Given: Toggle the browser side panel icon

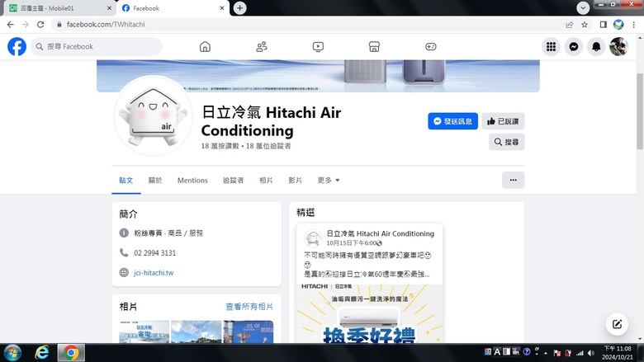Looking at the screenshot, I should coord(603,25).
